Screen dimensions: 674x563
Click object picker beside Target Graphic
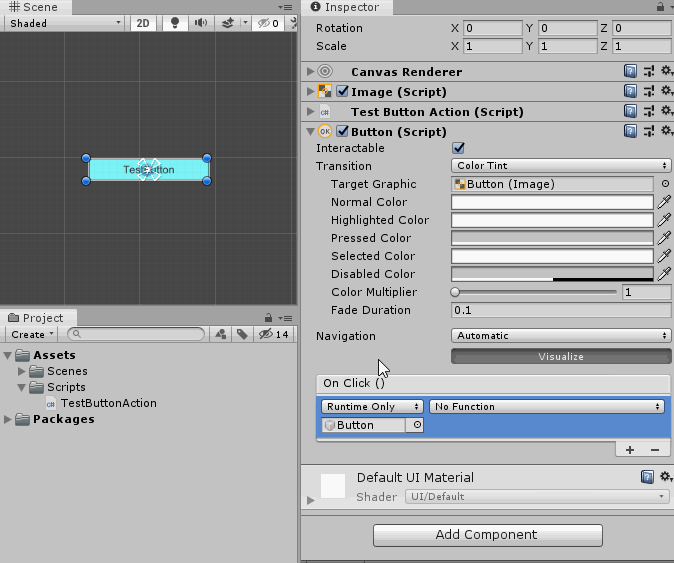[x=665, y=184]
